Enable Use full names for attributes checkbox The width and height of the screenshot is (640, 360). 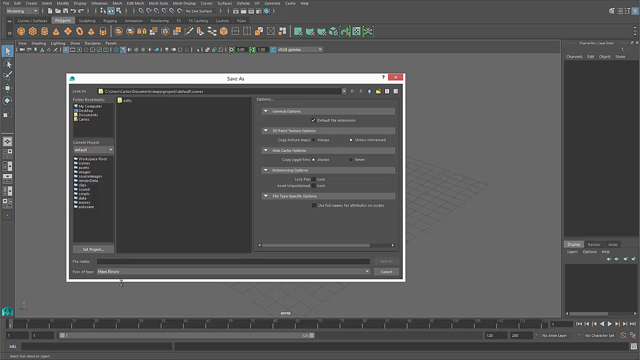tap(313, 205)
